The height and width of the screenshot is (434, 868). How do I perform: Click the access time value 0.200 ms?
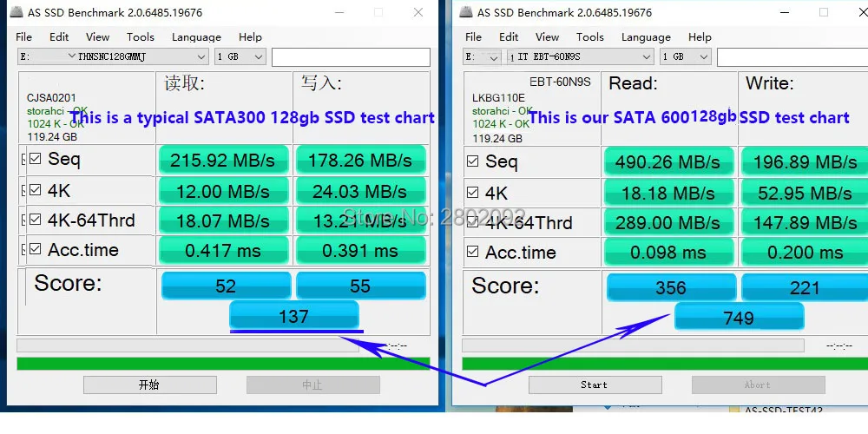coord(806,253)
